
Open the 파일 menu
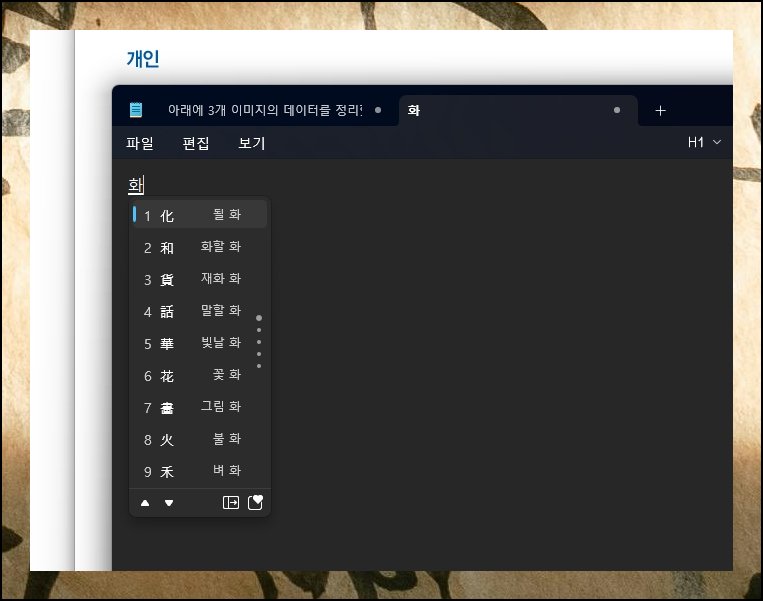tap(140, 143)
